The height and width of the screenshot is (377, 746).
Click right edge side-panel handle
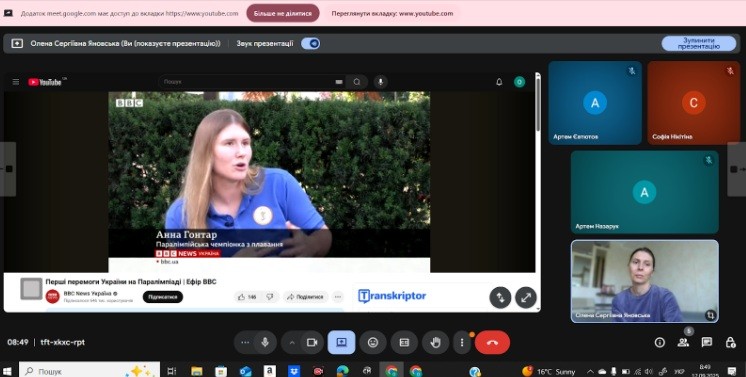[x=737, y=169]
